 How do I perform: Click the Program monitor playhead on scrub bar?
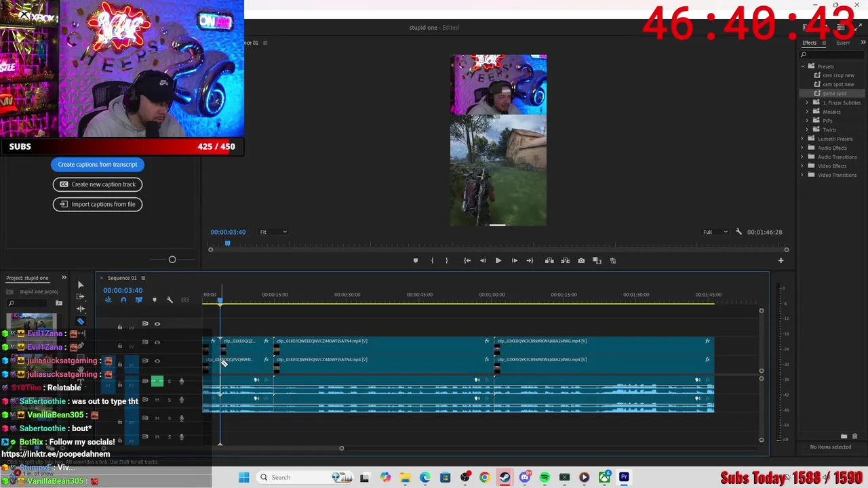tap(228, 243)
